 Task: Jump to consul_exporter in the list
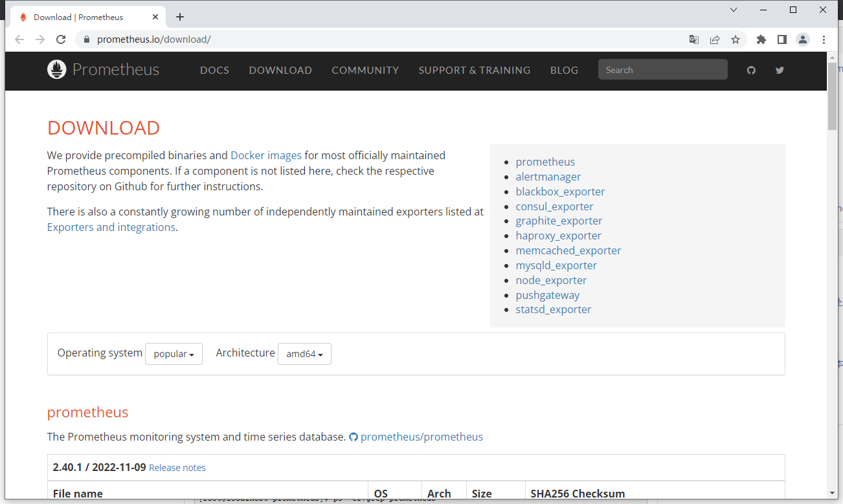pyautogui.click(x=554, y=206)
